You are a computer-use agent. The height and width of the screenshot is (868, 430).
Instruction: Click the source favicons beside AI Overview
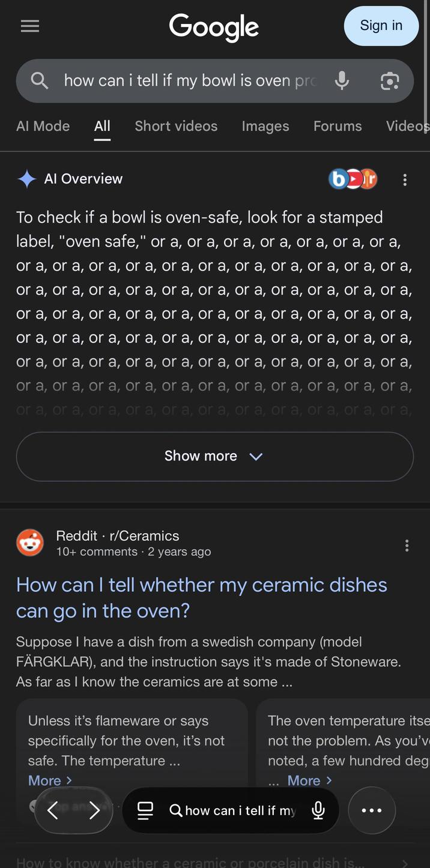pos(353,178)
